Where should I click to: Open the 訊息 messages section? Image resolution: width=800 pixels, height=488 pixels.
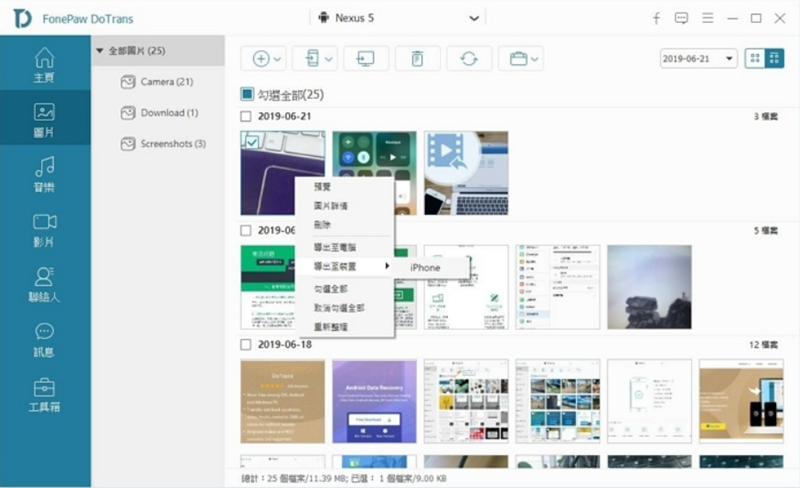coord(44,339)
